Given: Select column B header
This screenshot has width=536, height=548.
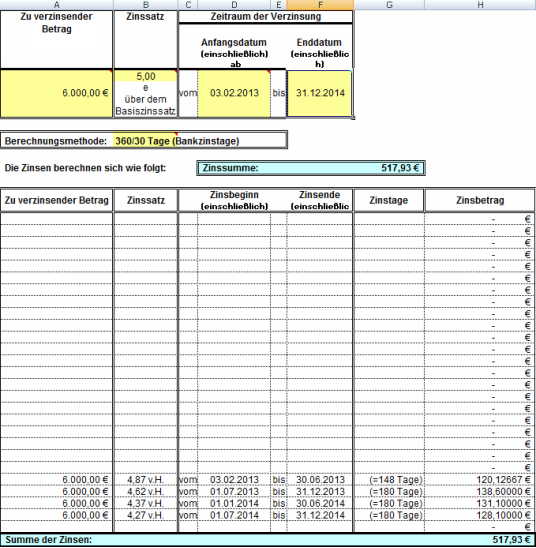Looking at the screenshot, I should coord(146,5).
